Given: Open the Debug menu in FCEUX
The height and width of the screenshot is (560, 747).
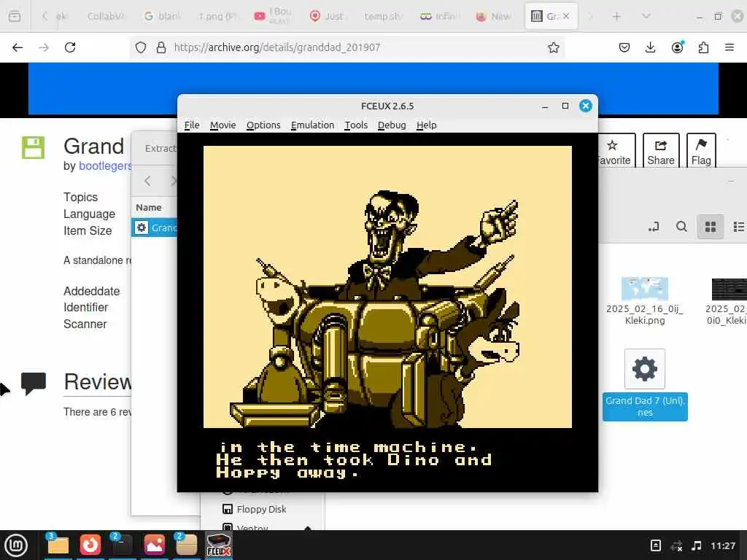Looking at the screenshot, I should coord(392,125).
